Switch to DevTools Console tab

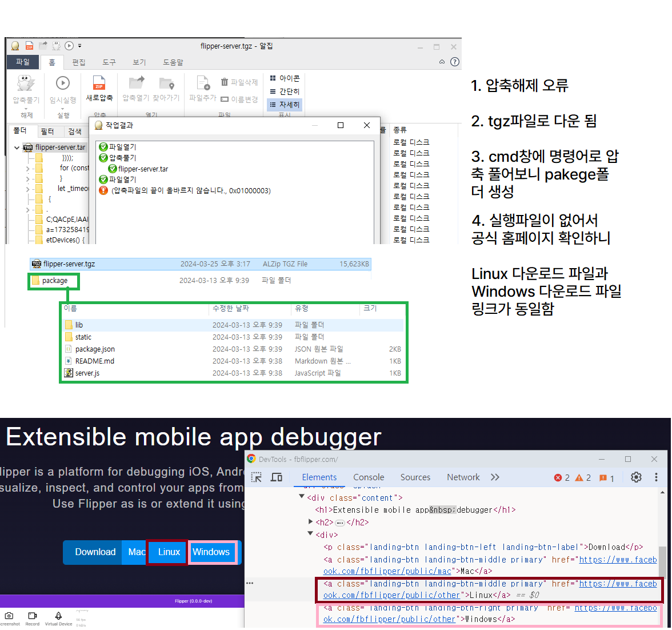click(369, 477)
